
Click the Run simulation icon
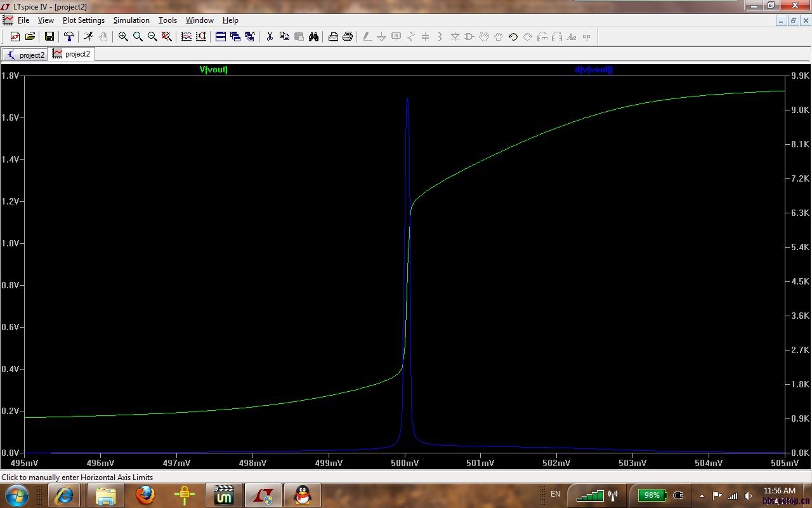coord(88,37)
